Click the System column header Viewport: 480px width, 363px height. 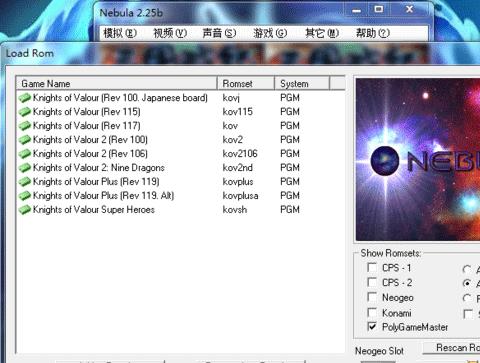302,83
